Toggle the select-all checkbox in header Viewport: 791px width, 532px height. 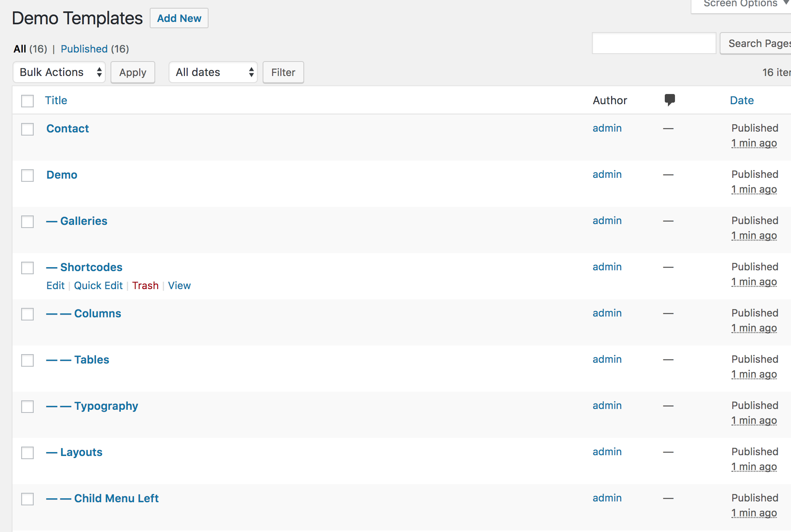27,100
